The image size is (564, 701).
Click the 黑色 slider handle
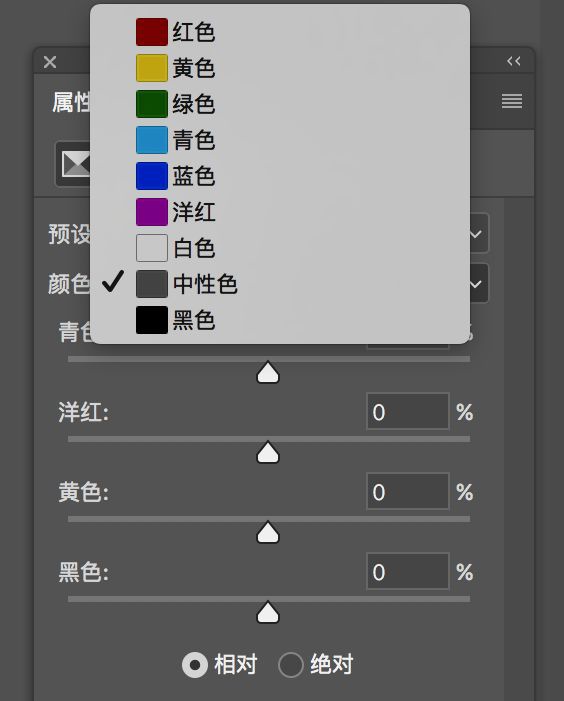click(x=268, y=612)
